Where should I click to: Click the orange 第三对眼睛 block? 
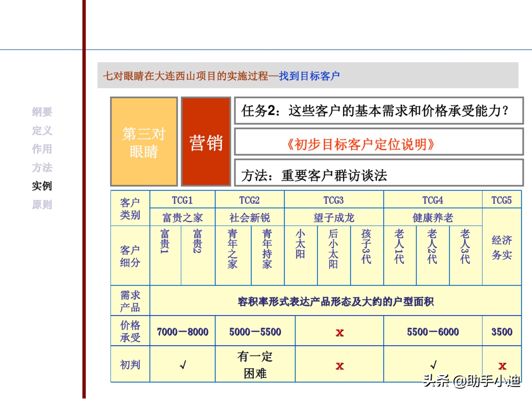(144, 142)
